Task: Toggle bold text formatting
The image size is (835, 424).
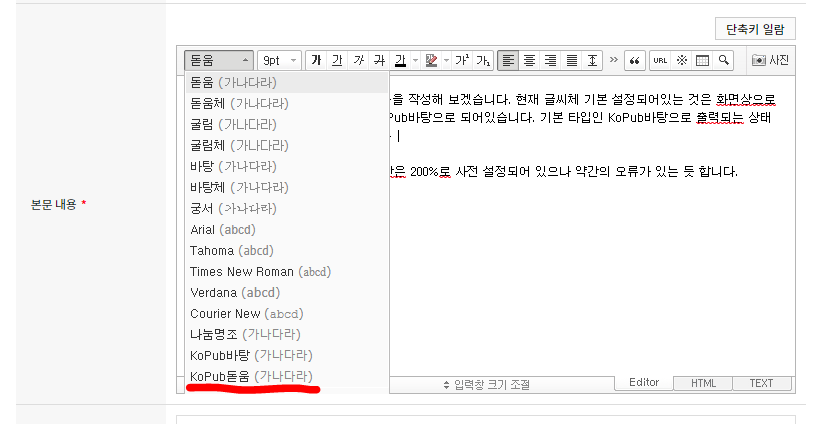Action: [x=316, y=60]
